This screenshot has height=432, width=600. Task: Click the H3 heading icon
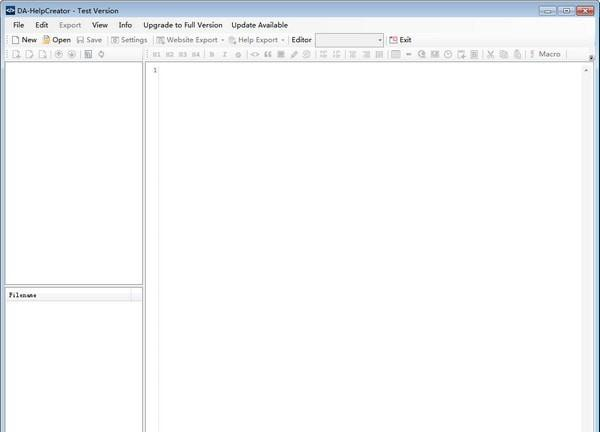point(183,54)
